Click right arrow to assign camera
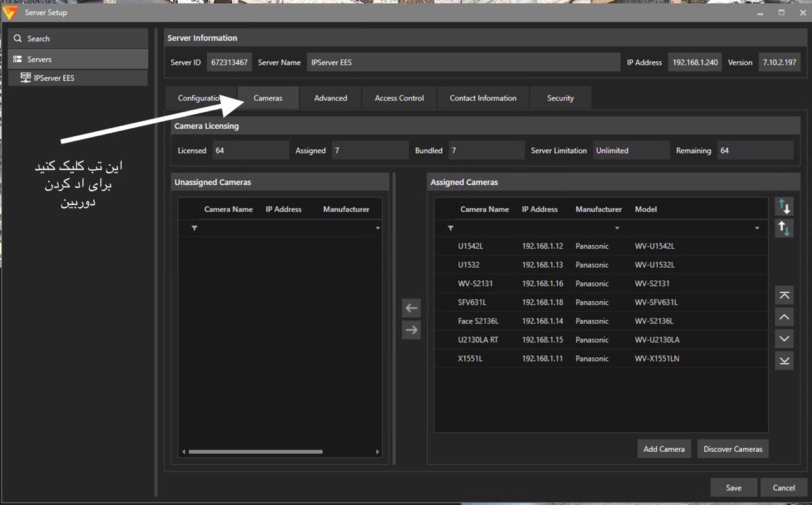The image size is (812, 505). pos(412,330)
